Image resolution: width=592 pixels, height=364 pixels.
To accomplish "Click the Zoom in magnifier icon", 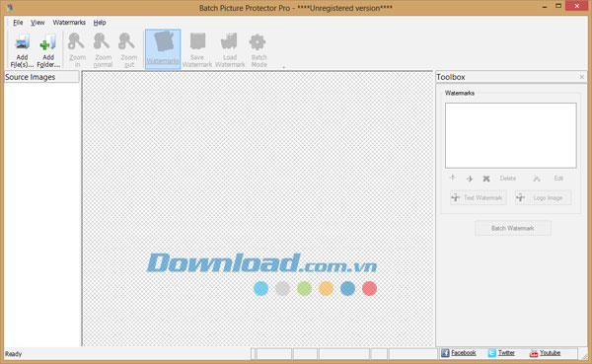I will pos(76,41).
